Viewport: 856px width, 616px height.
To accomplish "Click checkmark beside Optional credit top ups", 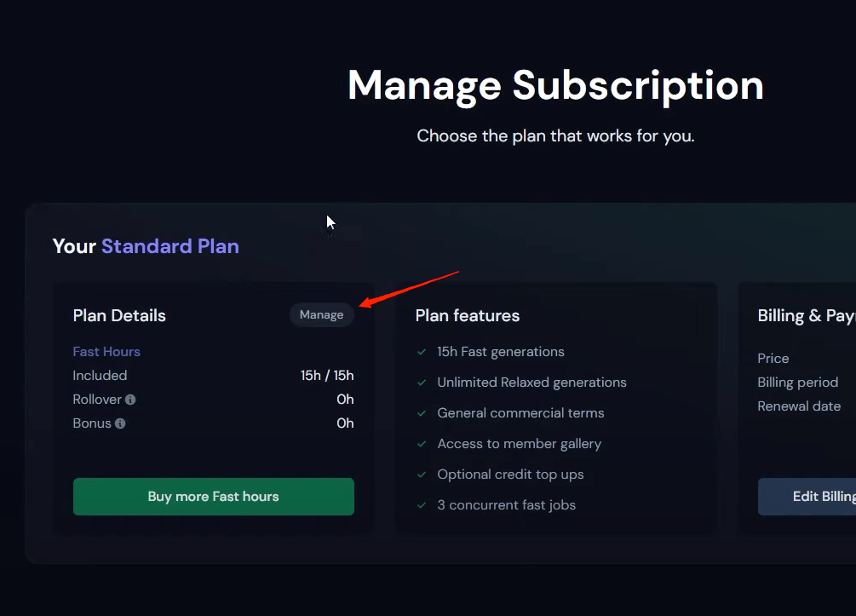I will pos(421,475).
